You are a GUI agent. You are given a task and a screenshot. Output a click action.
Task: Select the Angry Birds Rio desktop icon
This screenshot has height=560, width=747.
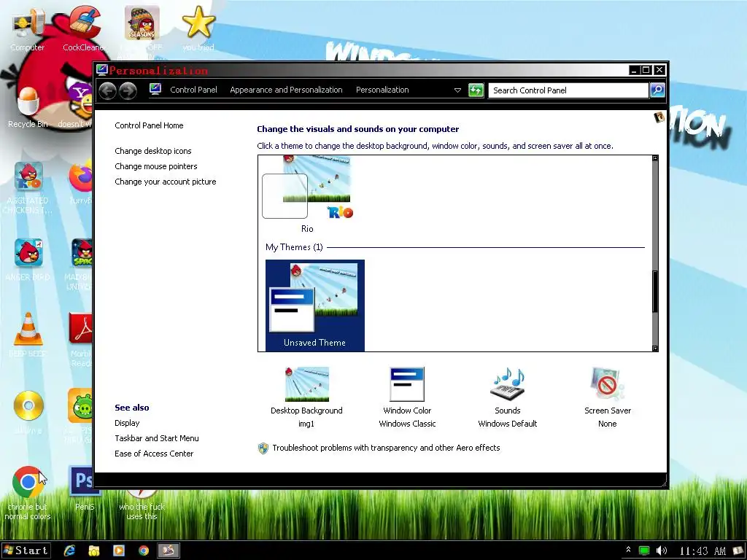[28, 176]
